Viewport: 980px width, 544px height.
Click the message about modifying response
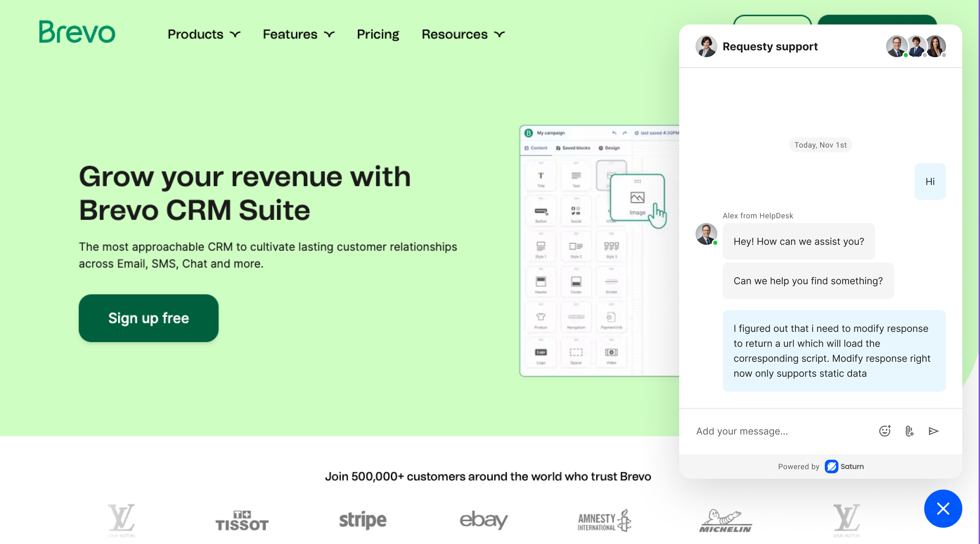[x=834, y=351]
